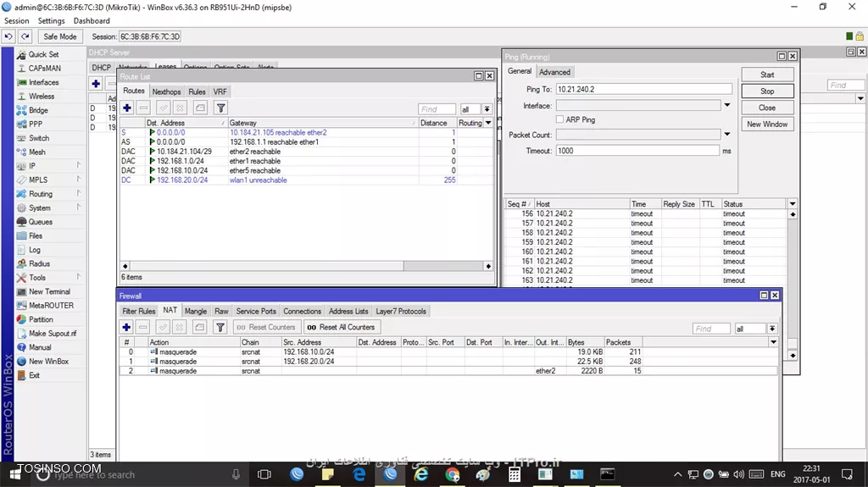Open the columns dropdown in Ping results table
868x487 pixels.
pyautogui.click(x=793, y=203)
